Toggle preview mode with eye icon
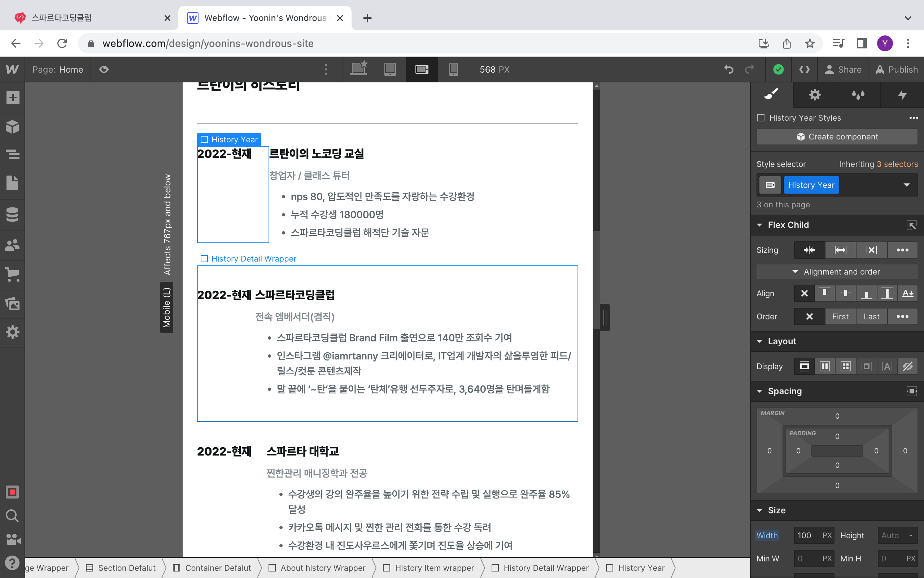 click(x=104, y=69)
